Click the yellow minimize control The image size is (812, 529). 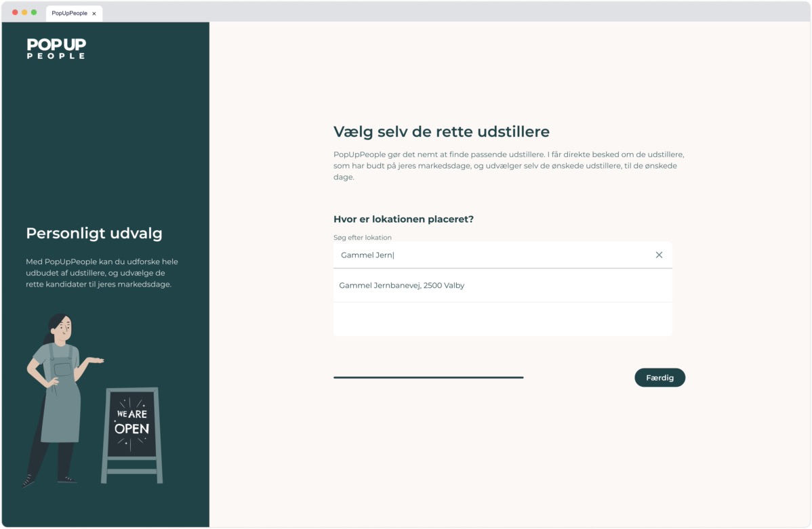click(x=26, y=12)
